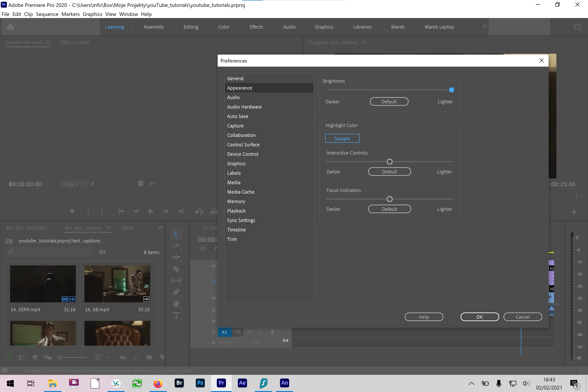The width and height of the screenshot is (588, 392).
Task: Click the Home icon in workspace bar
Action: 10,27
